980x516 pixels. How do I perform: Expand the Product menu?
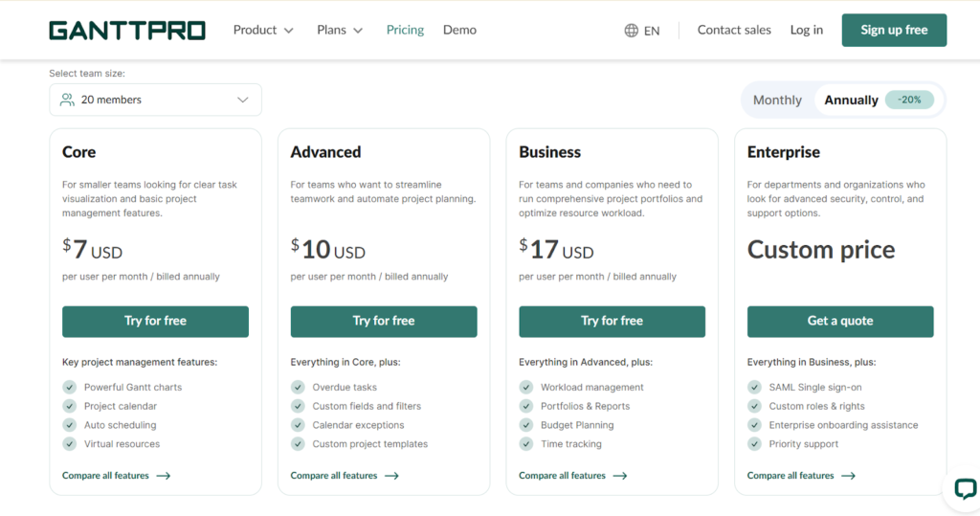pos(263,30)
